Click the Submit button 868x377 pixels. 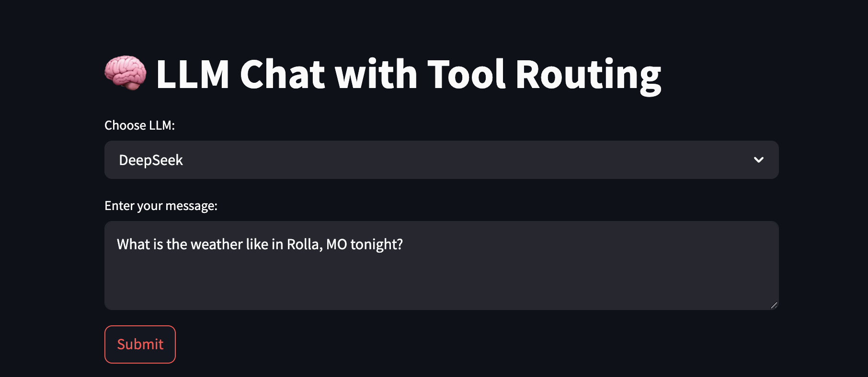[x=140, y=344]
